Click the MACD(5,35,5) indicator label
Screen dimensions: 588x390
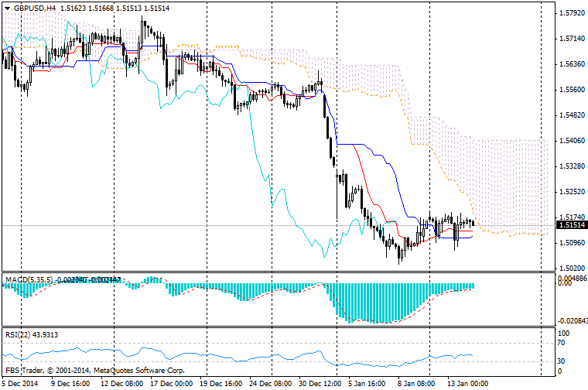click(30, 280)
